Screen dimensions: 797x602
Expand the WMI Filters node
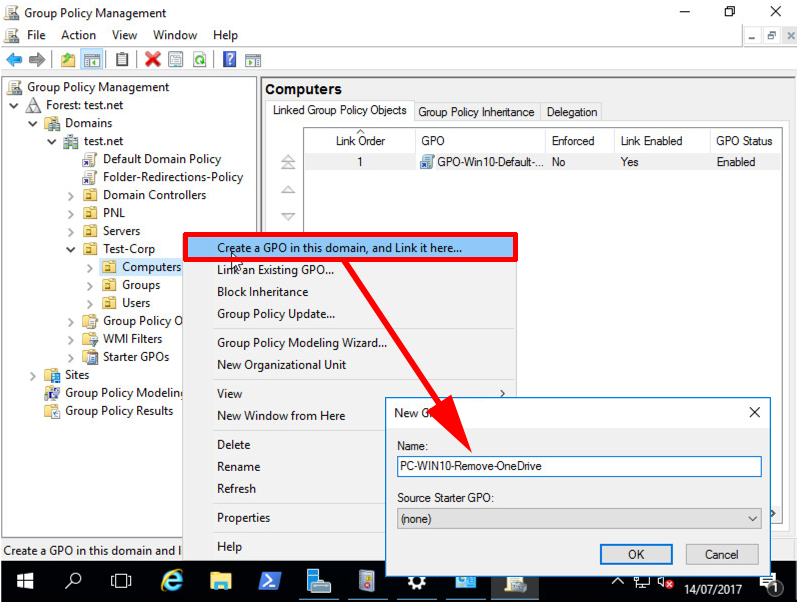(71, 340)
